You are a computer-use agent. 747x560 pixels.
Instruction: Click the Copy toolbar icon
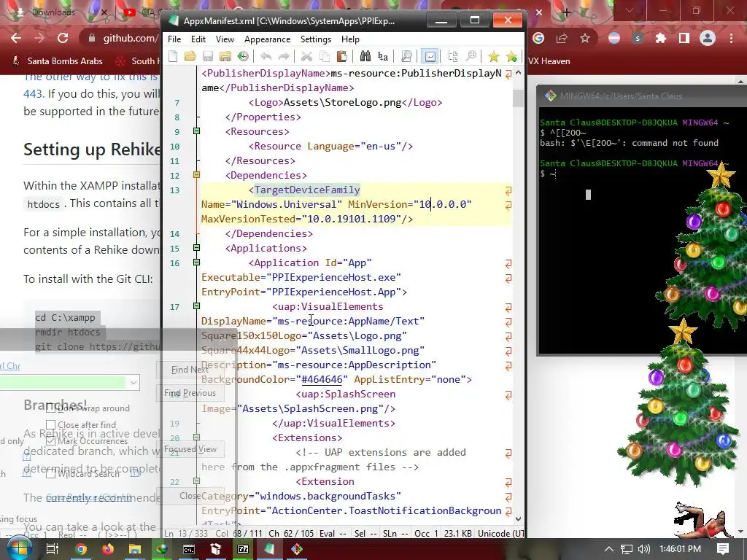325,57
